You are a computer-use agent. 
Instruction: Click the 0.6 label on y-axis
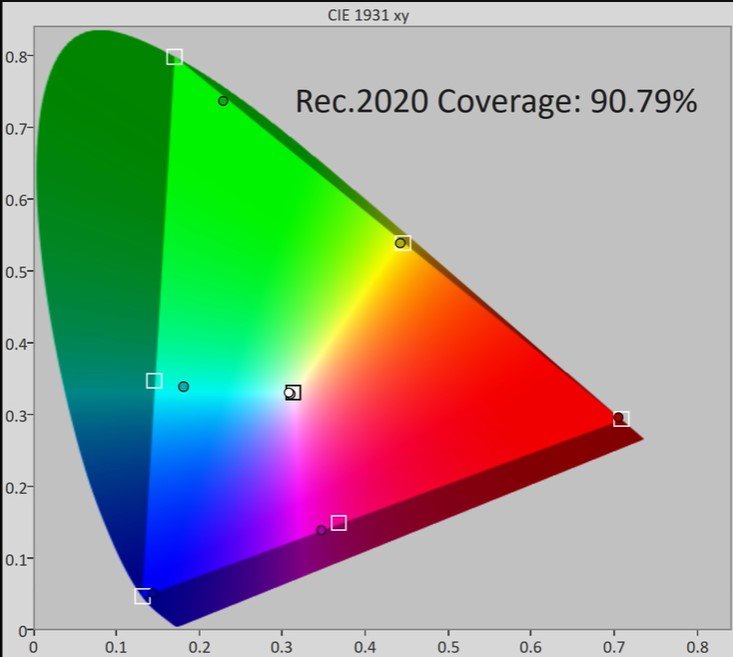[14, 199]
